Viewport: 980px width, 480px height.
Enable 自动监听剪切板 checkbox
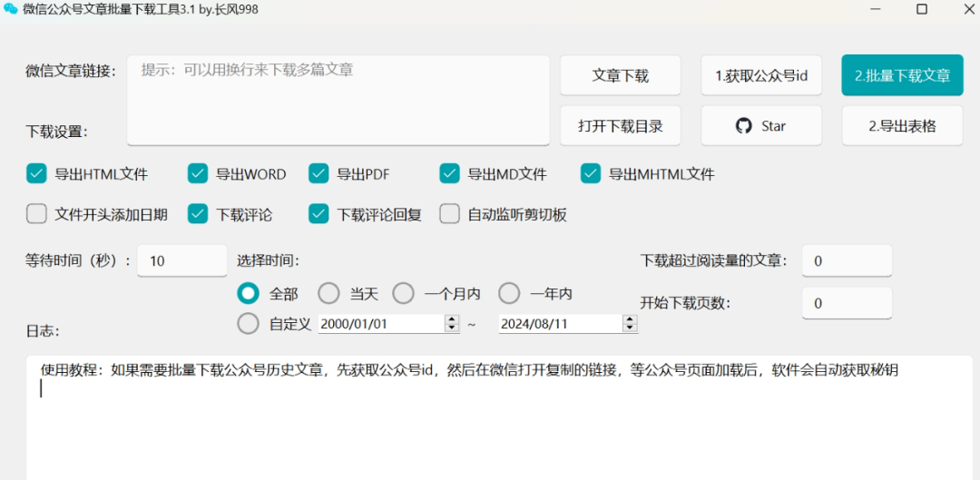450,214
